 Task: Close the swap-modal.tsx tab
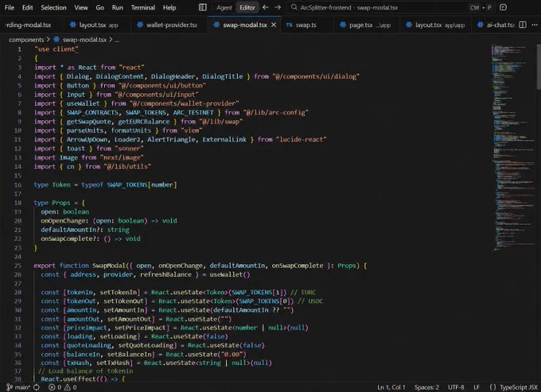tap(274, 25)
